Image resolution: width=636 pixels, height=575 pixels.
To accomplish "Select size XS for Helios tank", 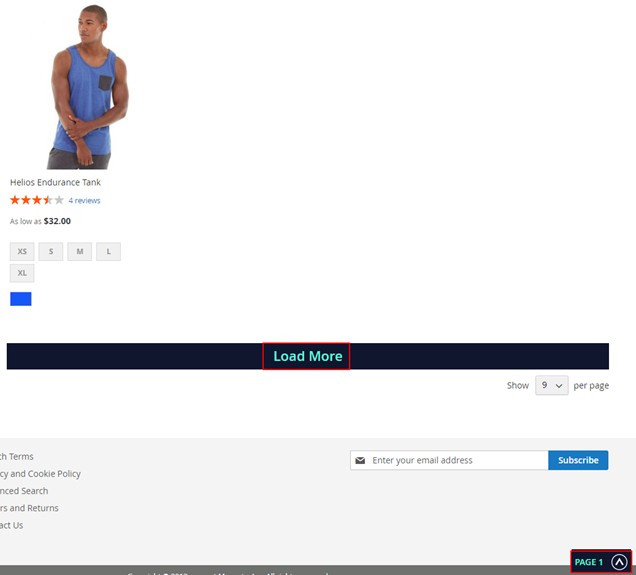I will 22,251.
